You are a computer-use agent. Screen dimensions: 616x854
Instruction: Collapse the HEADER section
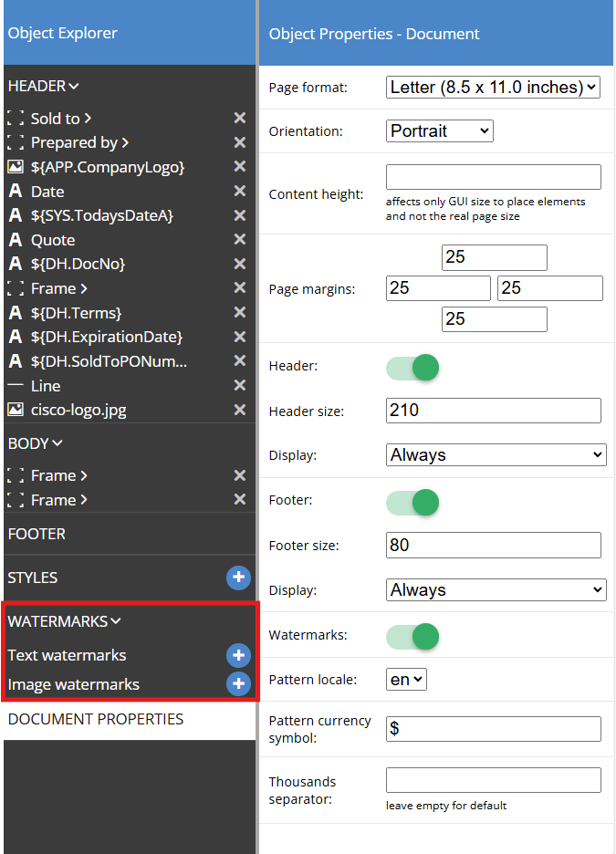click(x=43, y=87)
